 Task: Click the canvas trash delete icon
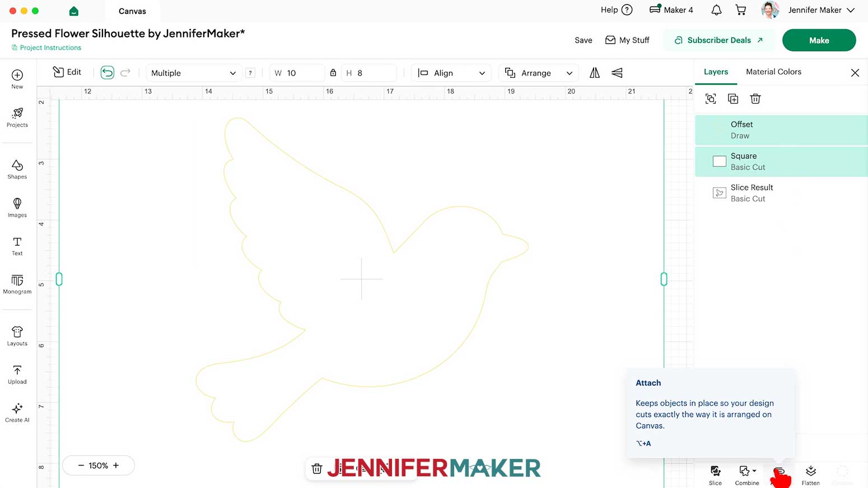(317, 468)
